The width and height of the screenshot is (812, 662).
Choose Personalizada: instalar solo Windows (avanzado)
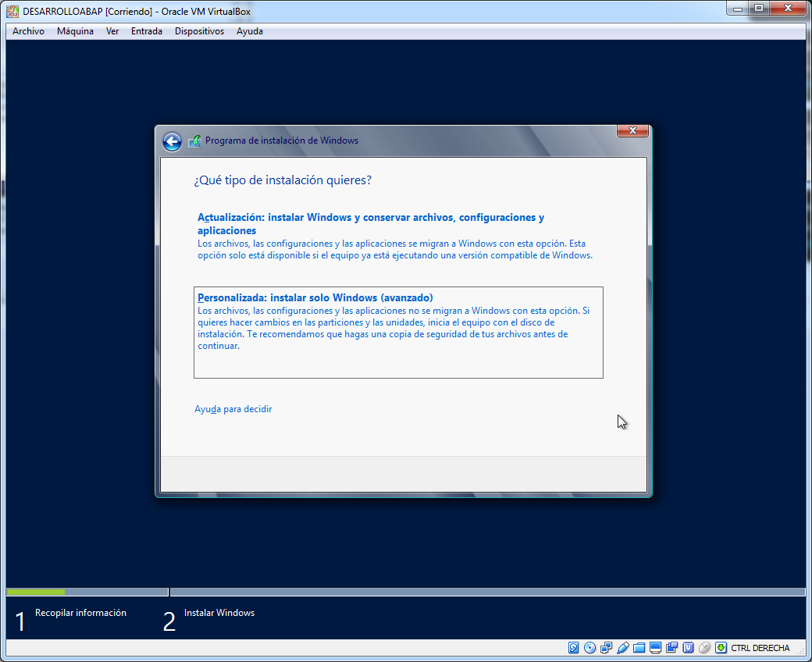pos(398,333)
